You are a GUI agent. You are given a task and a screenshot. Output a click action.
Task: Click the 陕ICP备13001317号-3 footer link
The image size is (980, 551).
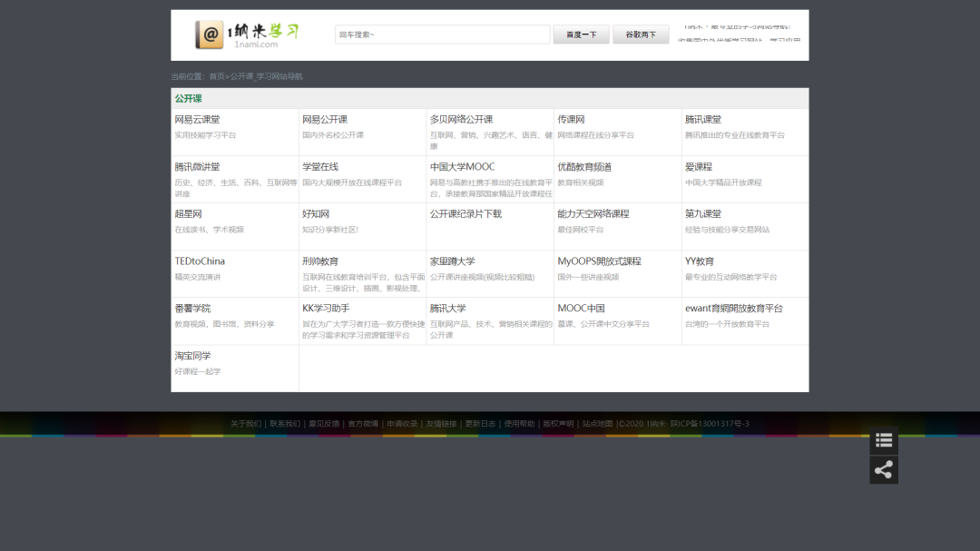click(x=710, y=423)
